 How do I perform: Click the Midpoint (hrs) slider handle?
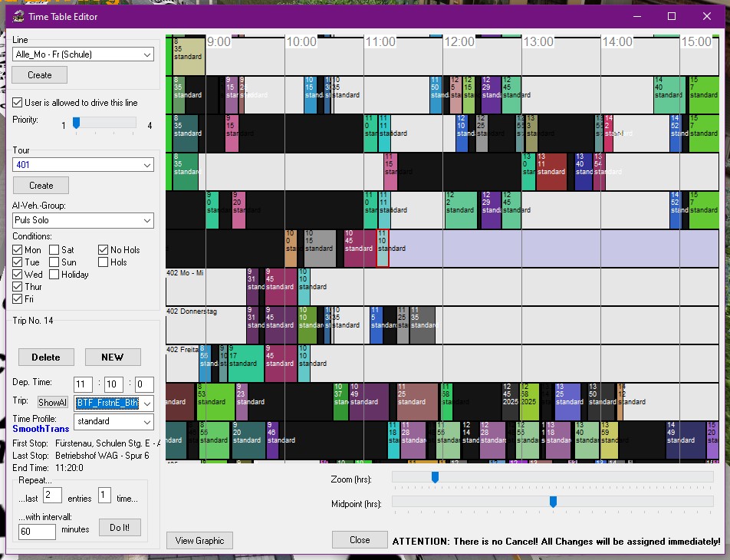coord(553,502)
